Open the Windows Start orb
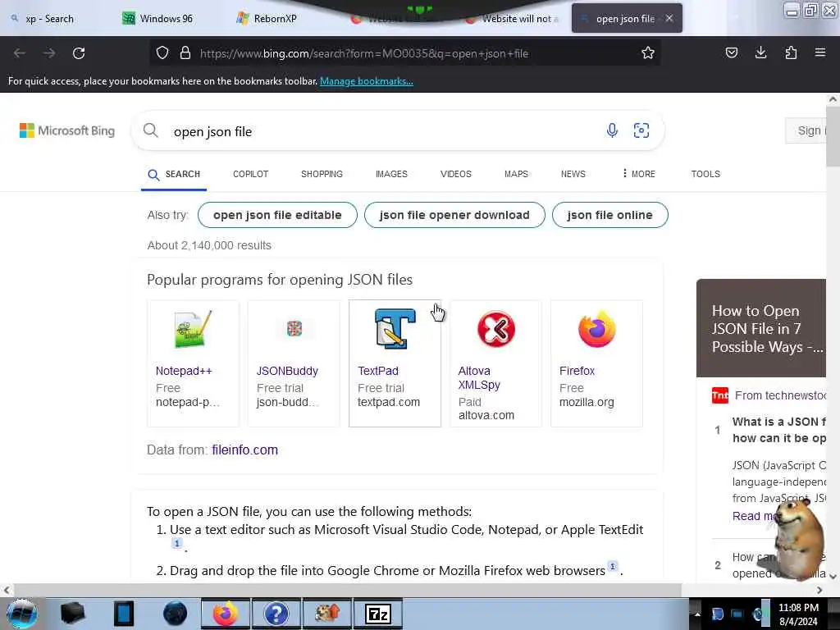The width and height of the screenshot is (840, 630). click(x=22, y=614)
